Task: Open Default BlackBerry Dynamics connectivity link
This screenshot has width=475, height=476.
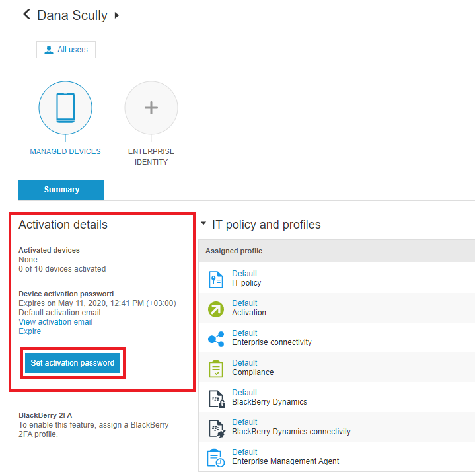Action: (x=244, y=422)
